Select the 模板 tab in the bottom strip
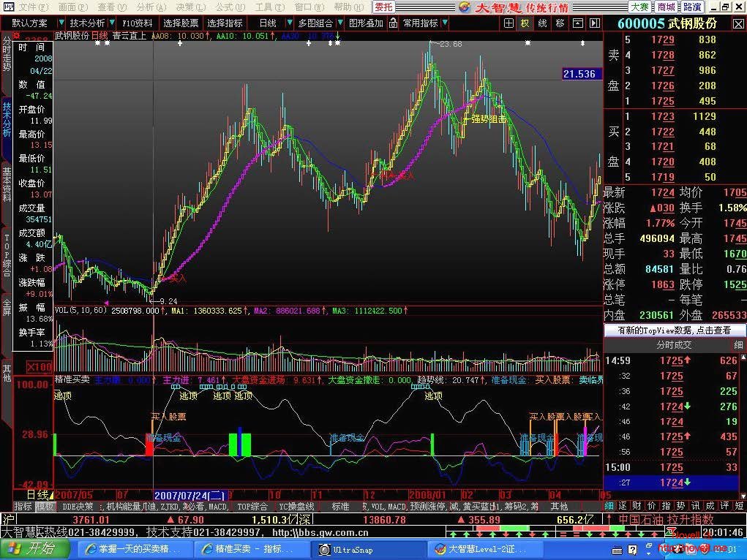The image size is (747, 560). point(45,506)
